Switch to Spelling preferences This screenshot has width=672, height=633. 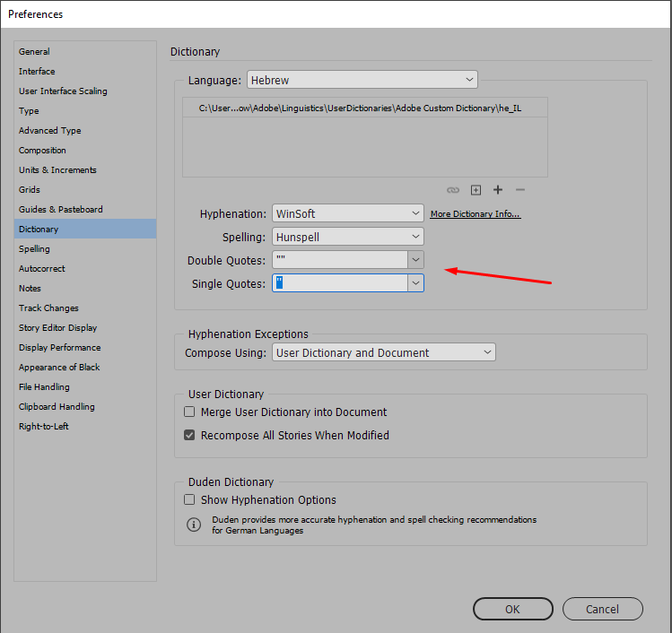85,248
